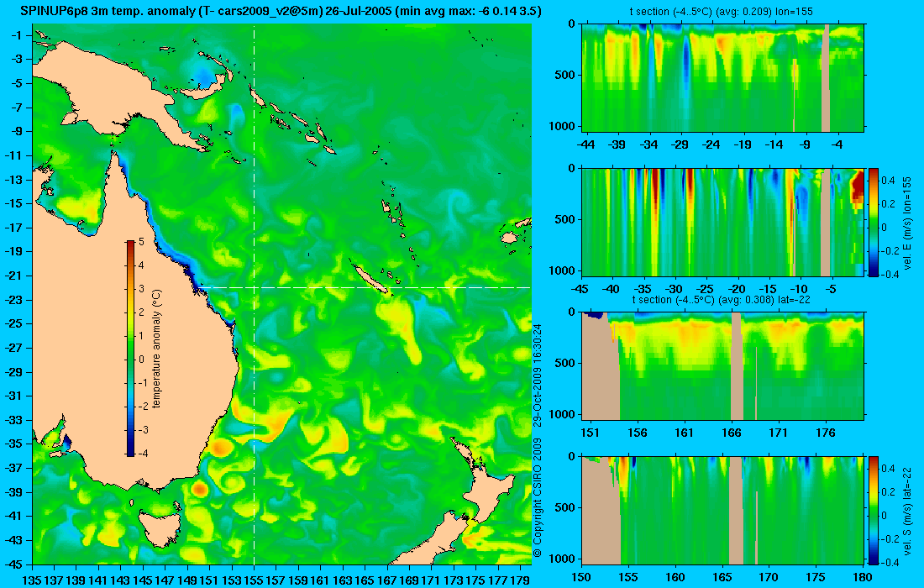924x588 pixels.
Task: Click the 'vel. S (m/s) lat=-22' colorbar
Action: click(x=874, y=510)
